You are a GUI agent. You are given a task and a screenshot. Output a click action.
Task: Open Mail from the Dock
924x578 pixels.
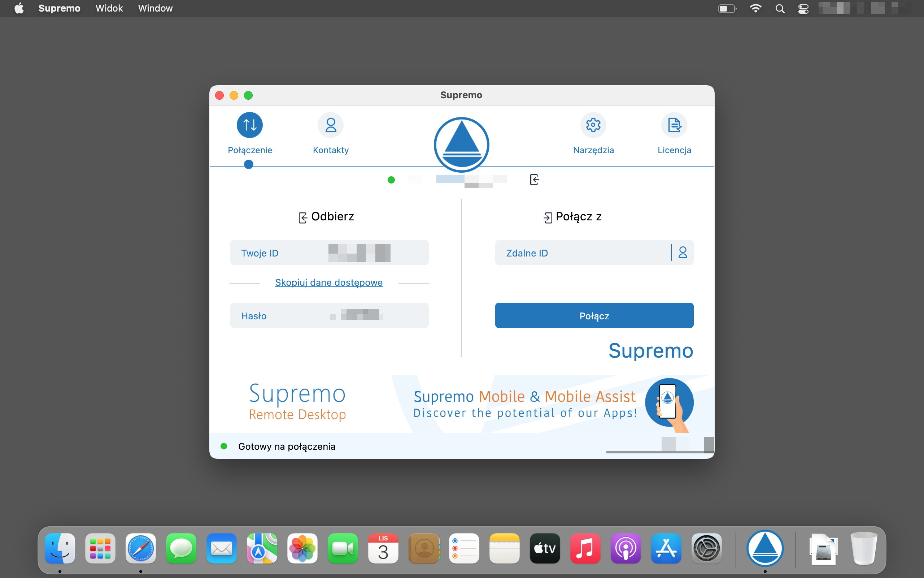pyautogui.click(x=222, y=549)
